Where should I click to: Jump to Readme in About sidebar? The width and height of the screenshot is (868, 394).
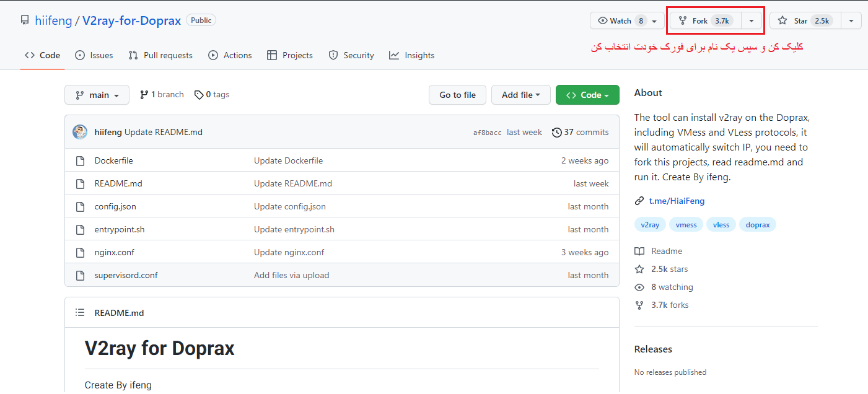click(659, 251)
